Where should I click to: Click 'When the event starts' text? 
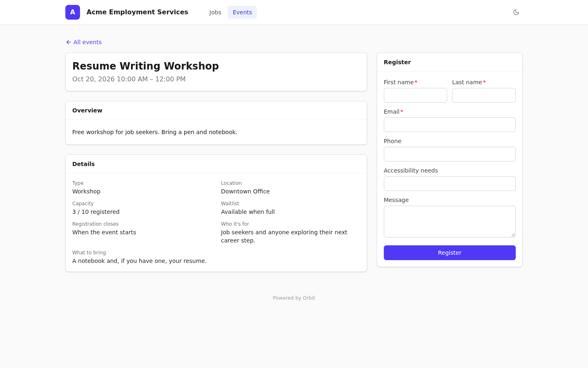pyautogui.click(x=104, y=232)
